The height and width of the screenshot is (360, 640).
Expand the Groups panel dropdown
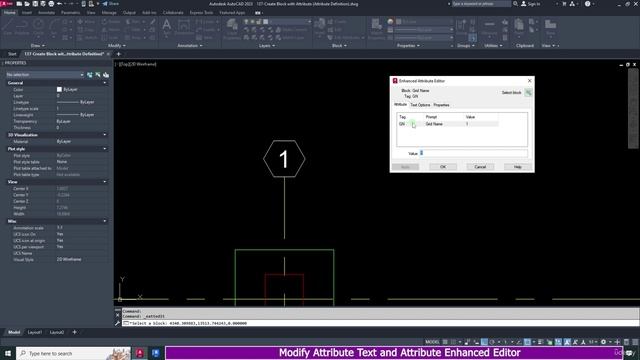[x=466, y=46]
